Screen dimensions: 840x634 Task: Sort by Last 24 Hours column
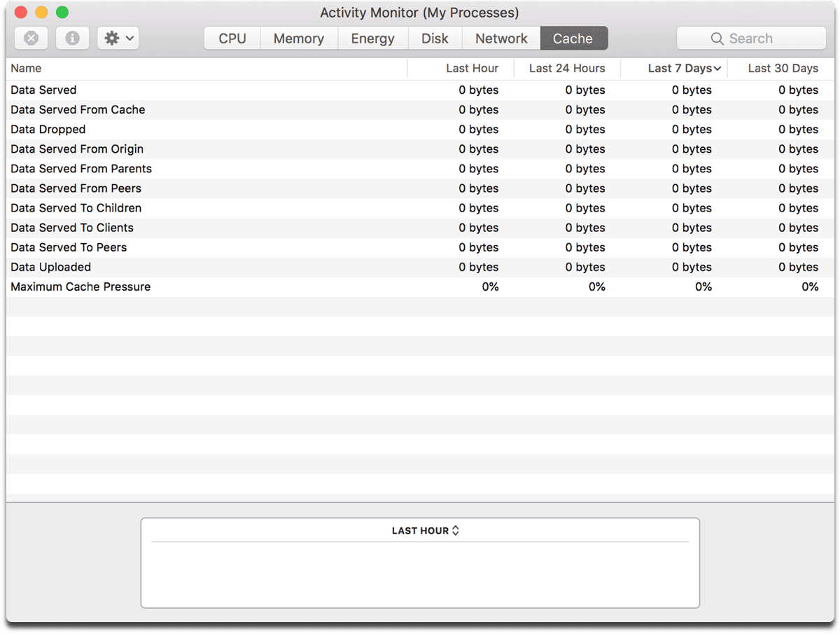[x=567, y=68]
